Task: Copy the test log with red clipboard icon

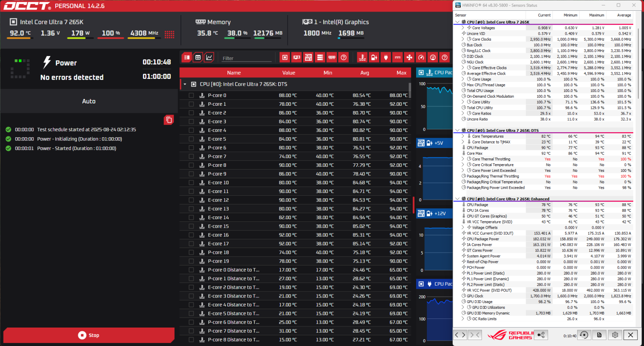Action: tap(169, 120)
